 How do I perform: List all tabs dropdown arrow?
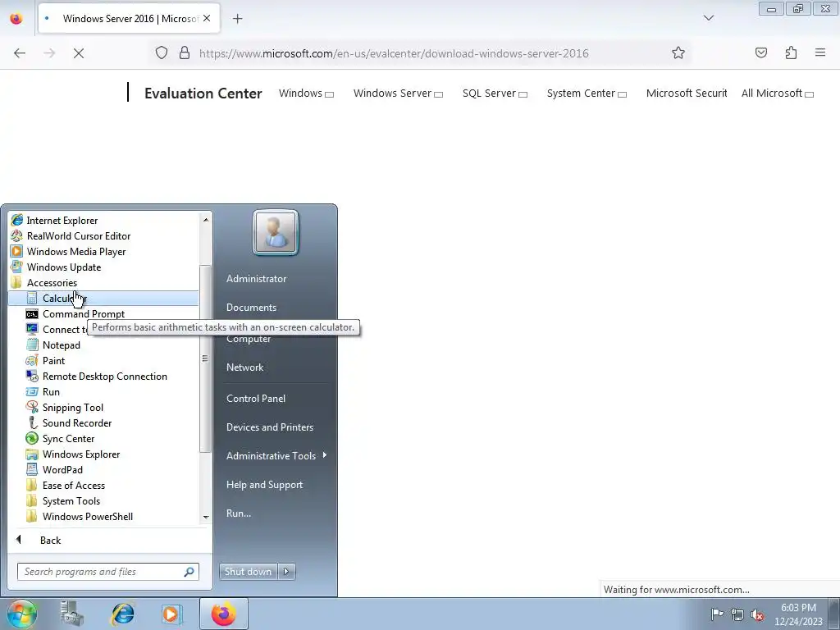tap(709, 18)
